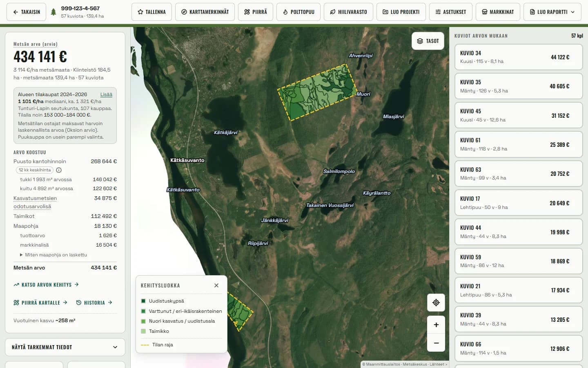The height and width of the screenshot is (368, 588).
Task: Expand Miten maapohja on laskettu
Action: (x=53, y=255)
